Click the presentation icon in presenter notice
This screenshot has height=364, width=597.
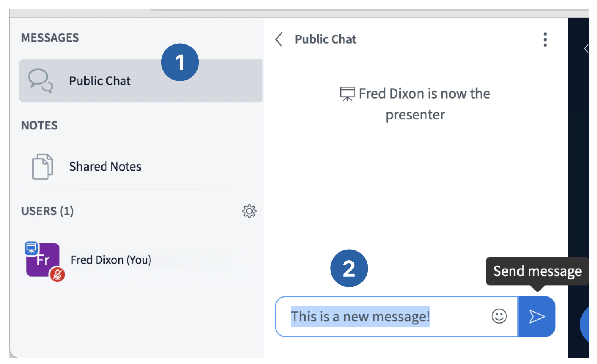347,94
